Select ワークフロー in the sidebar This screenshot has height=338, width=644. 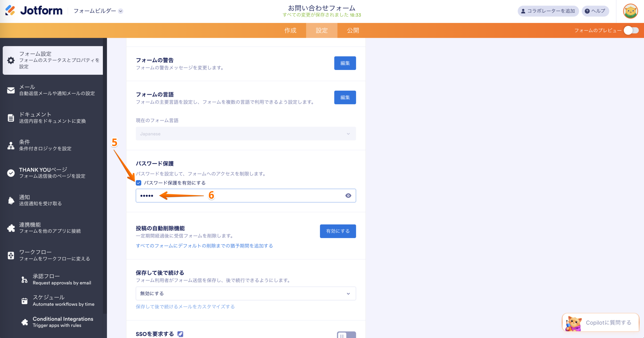coord(53,255)
